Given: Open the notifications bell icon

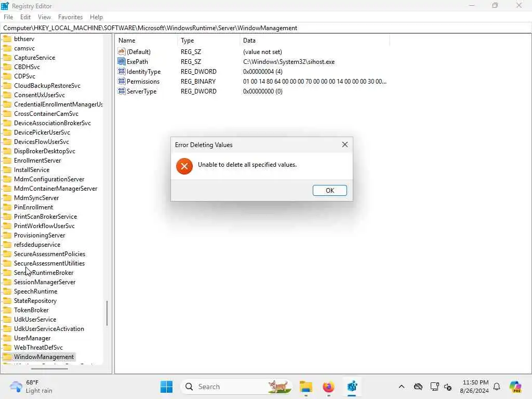Looking at the screenshot, I should coord(497,387).
